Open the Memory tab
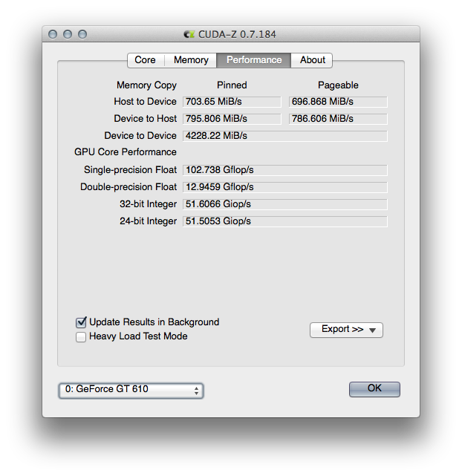Screen dimensions: 462x476 191,60
